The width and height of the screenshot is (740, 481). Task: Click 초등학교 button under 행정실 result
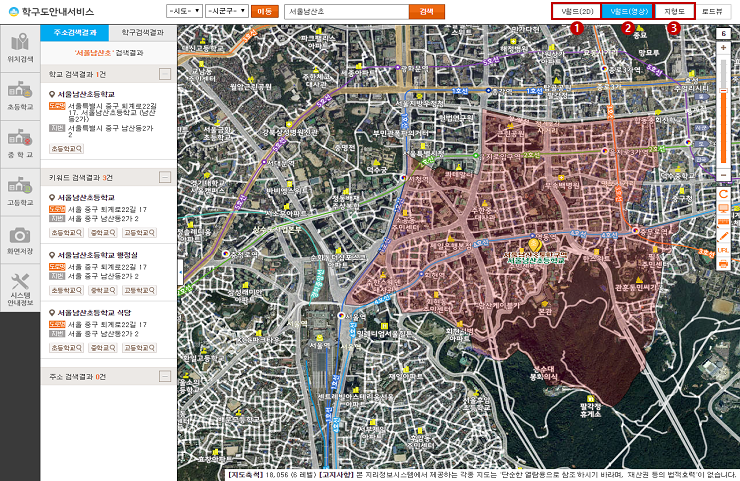point(67,290)
